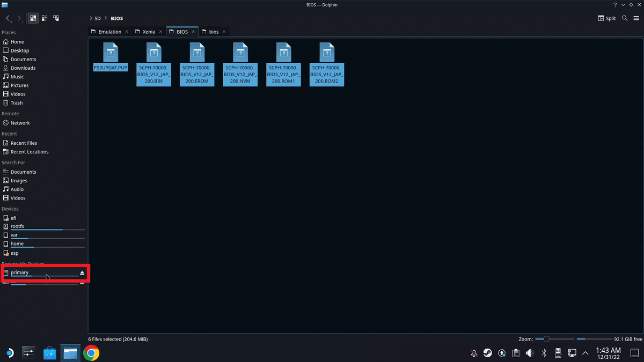Open System Settings from the taskbar

click(28, 352)
